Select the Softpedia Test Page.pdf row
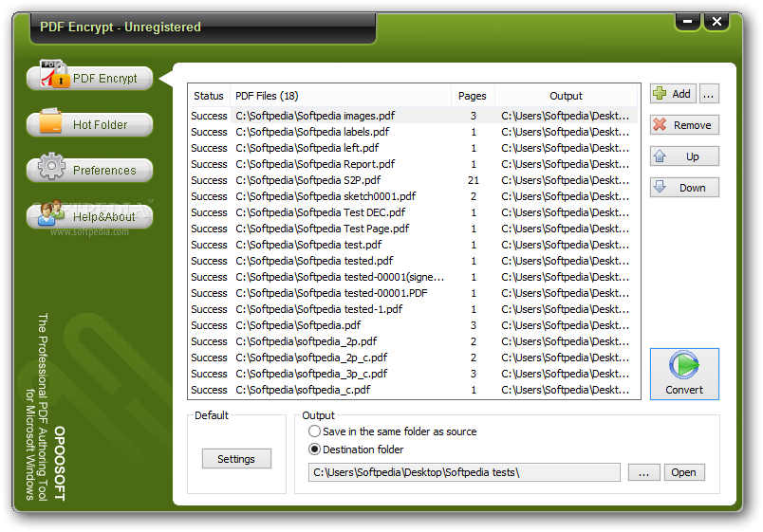 414,229
